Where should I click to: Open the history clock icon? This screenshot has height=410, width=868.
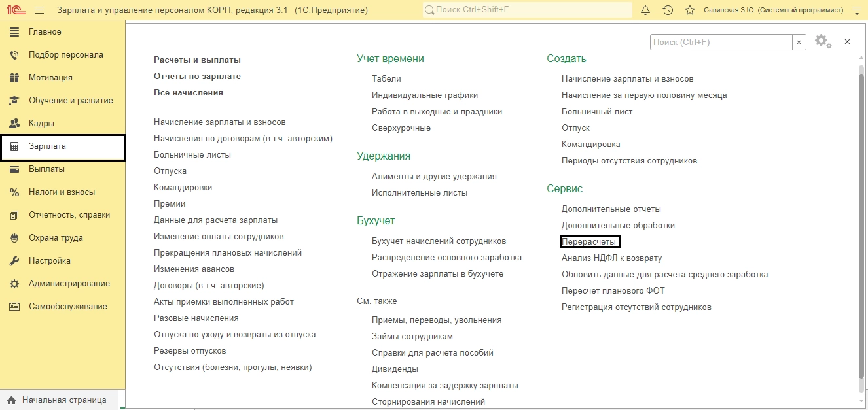[x=668, y=10]
